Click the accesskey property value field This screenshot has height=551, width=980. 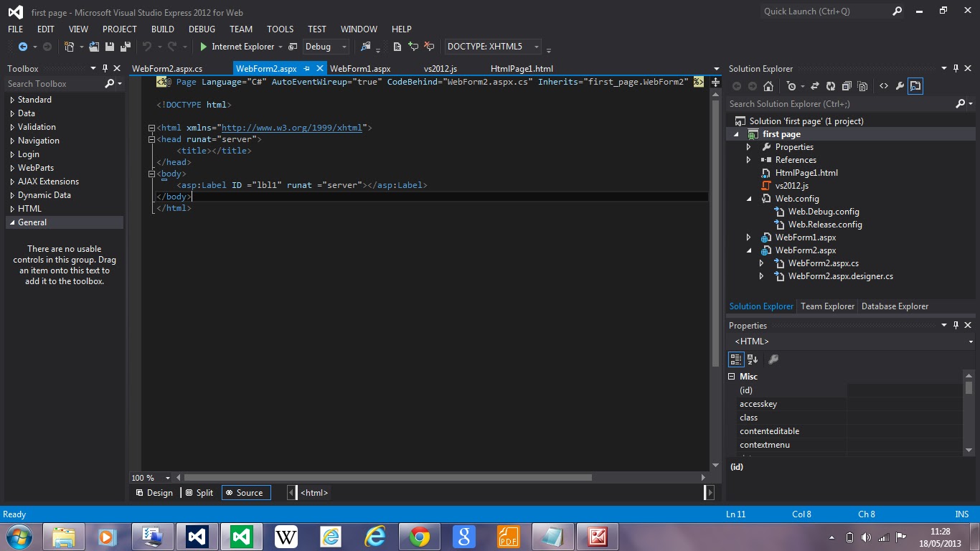[904, 404]
